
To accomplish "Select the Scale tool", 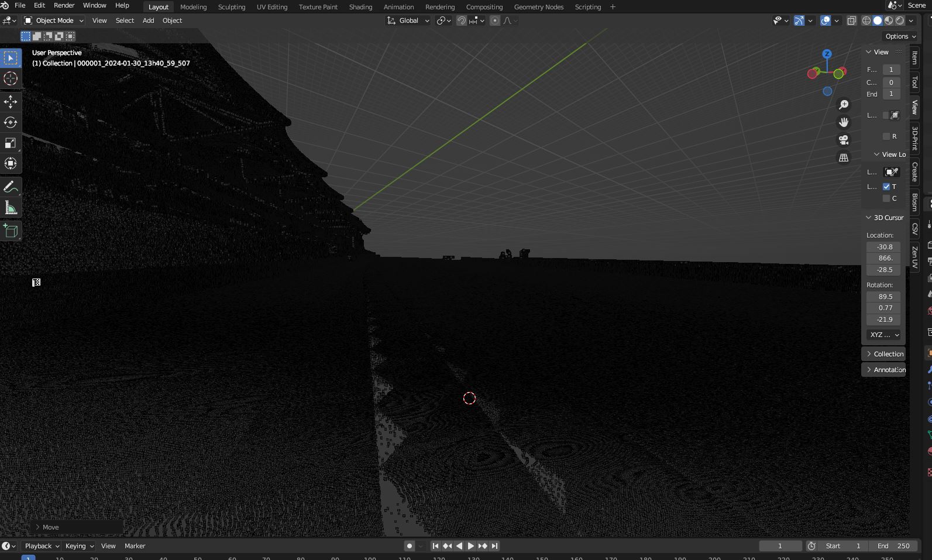I will (x=11, y=143).
